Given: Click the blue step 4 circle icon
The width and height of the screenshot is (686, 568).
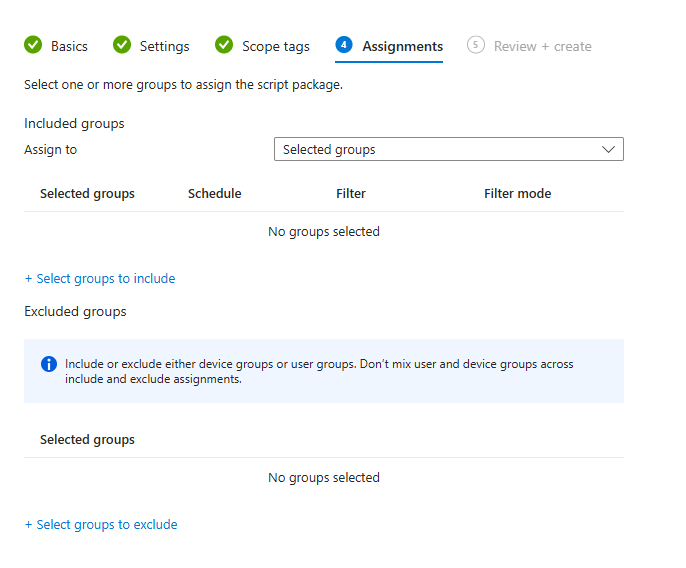Looking at the screenshot, I should tap(344, 45).
